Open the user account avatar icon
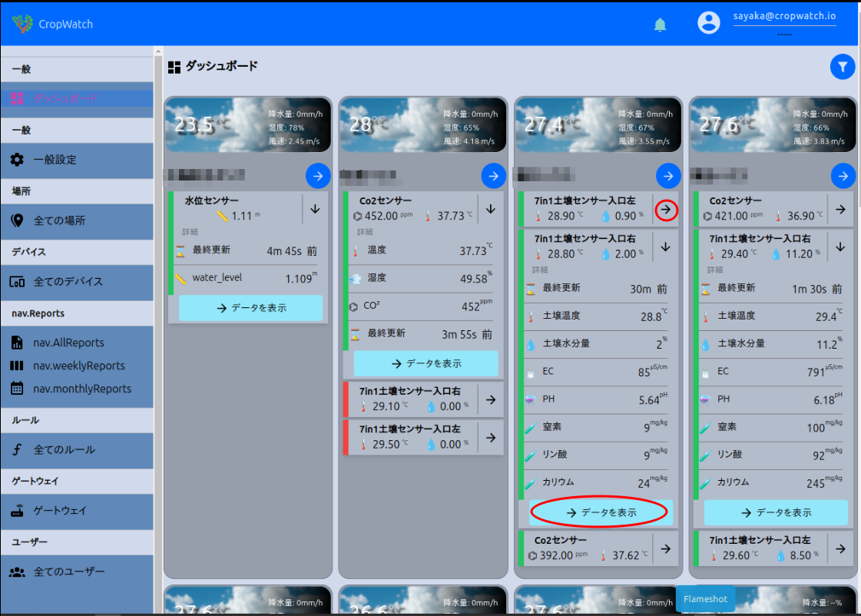This screenshot has width=861, height=616. [708, 23]
